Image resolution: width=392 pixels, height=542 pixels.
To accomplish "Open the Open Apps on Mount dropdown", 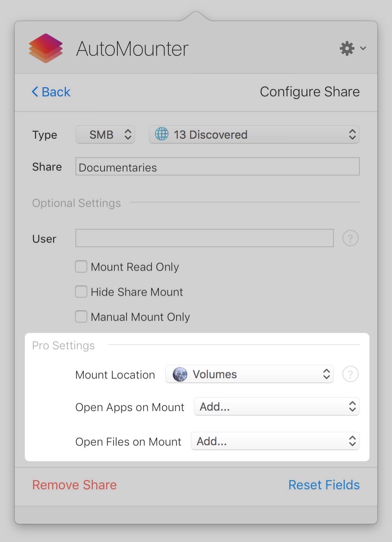I will (276, 407).
